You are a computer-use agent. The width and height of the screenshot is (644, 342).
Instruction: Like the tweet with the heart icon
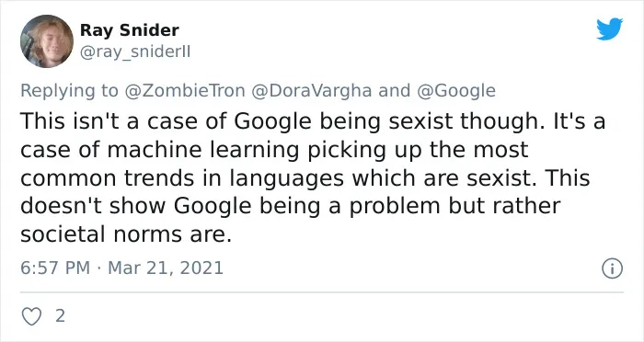point(31,316)
